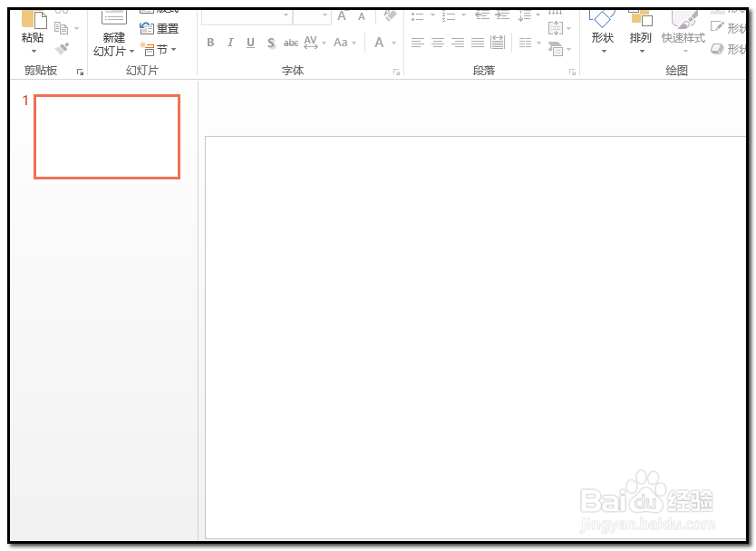Open the Copy icon dropdown arrow
Viewport: 756px width, 551px height.
(76, 28)
